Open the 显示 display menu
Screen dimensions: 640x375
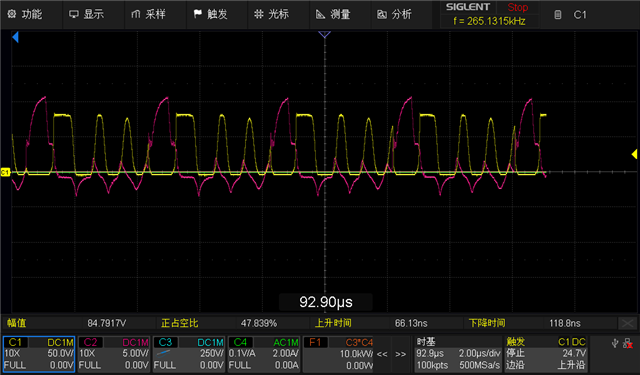click(x=87, y=14)
